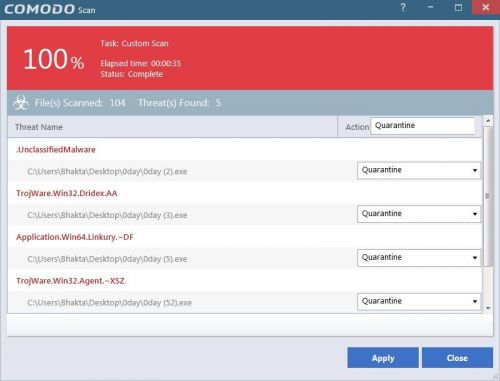This screenshot has width=500, height=381.
Task: Open action dropdown for 0day (5).exe
Action: (x=419, y=258)
